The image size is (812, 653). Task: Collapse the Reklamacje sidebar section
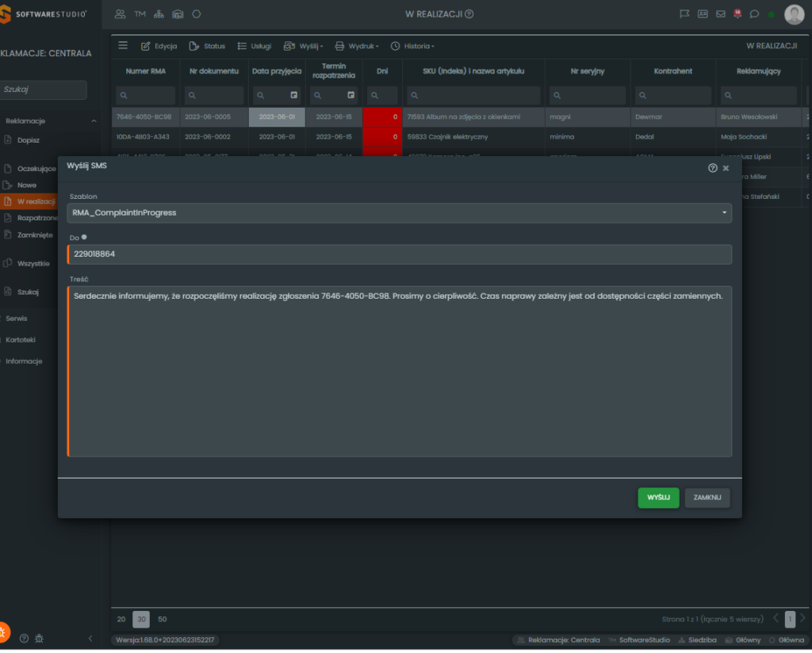[94, 121]
